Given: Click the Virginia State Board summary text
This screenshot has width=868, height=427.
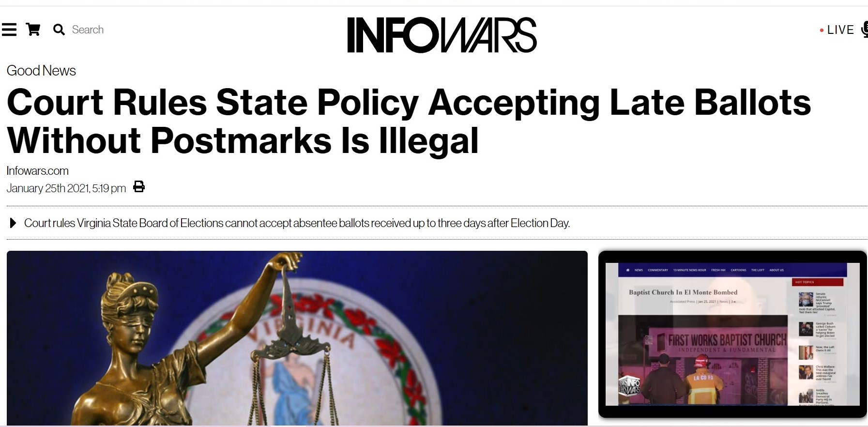Looking at the screenshot, I should [297, 223].
